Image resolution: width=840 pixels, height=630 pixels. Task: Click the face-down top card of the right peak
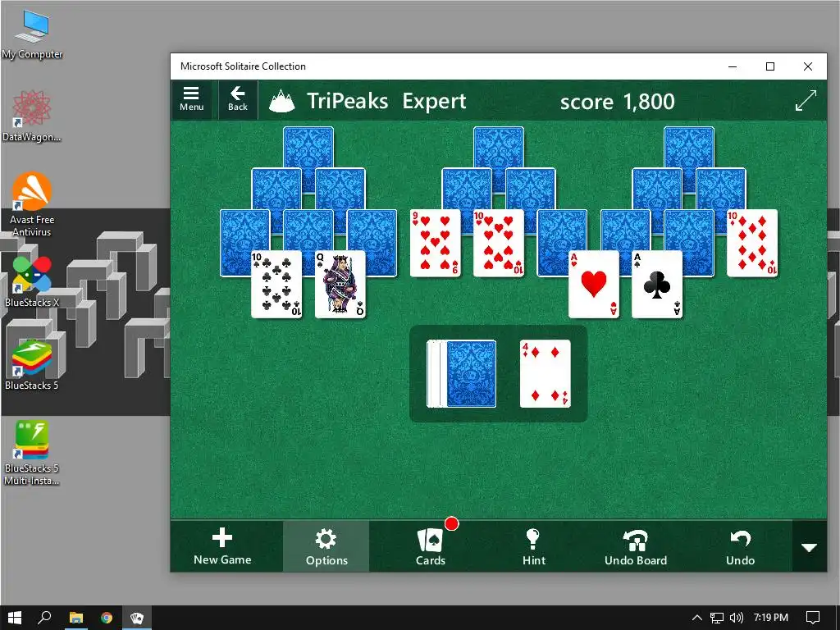pos(689,146)
